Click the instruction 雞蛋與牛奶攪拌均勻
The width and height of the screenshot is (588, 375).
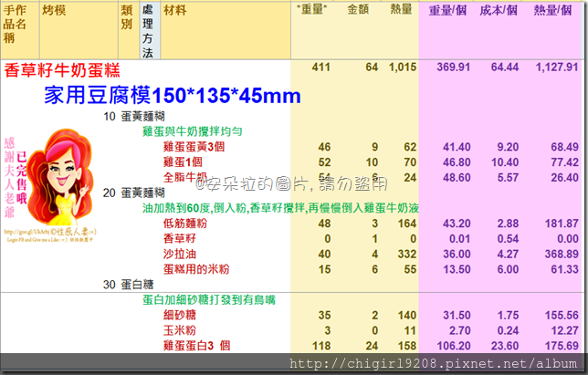[193, 131]
